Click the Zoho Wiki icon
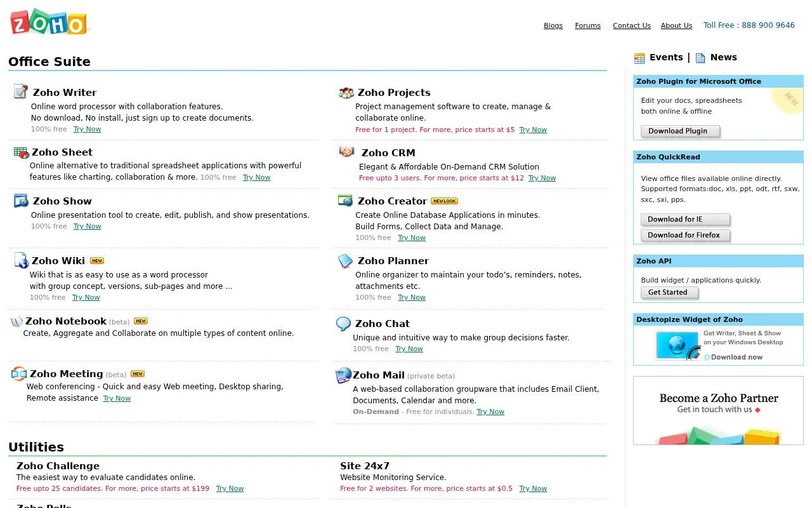The image size is (812, 508). 21,260
